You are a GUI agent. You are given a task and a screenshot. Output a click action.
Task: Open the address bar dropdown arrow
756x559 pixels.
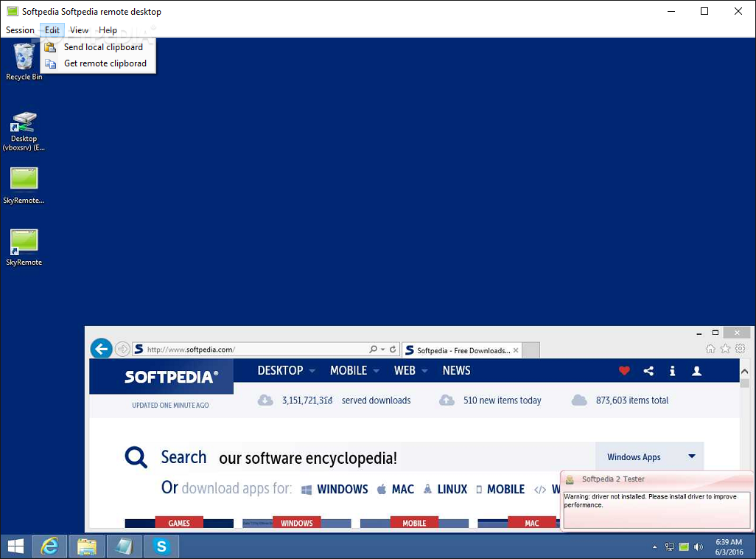pyautogui.click(x=383, y=349)
